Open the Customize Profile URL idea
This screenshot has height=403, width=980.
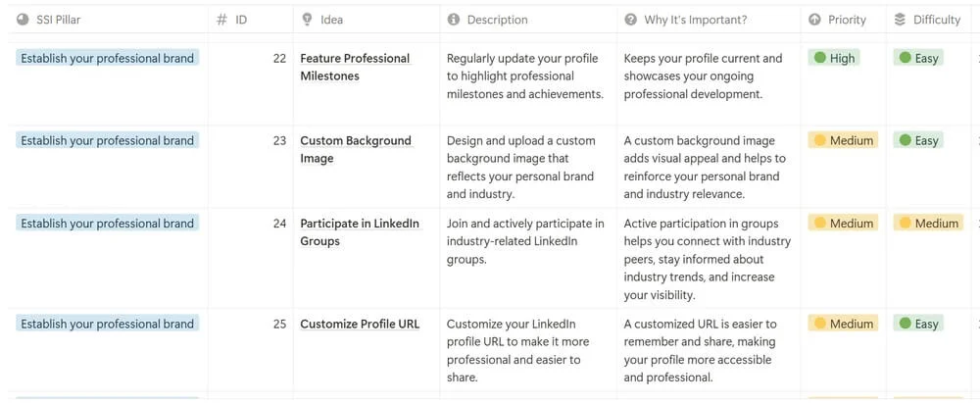(x=360, y=325)
